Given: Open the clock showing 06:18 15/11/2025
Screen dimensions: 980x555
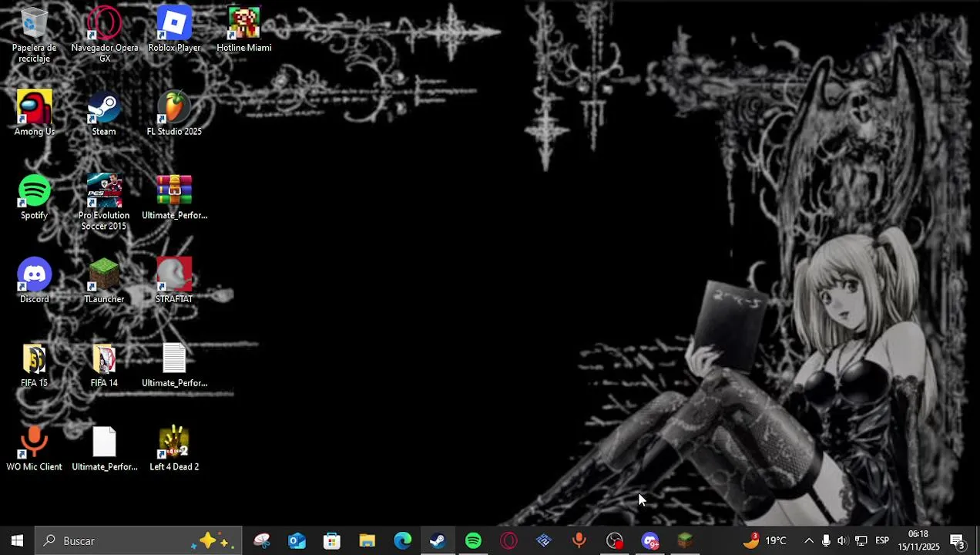Looking at the screenshot, I should (x=918, y=541).
